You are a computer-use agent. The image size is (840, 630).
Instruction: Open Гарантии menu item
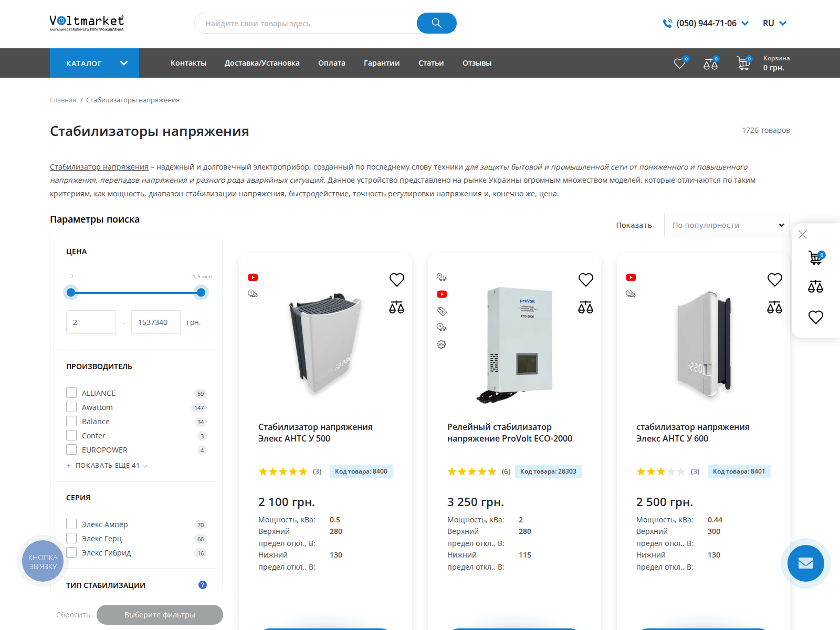point(382,63)
